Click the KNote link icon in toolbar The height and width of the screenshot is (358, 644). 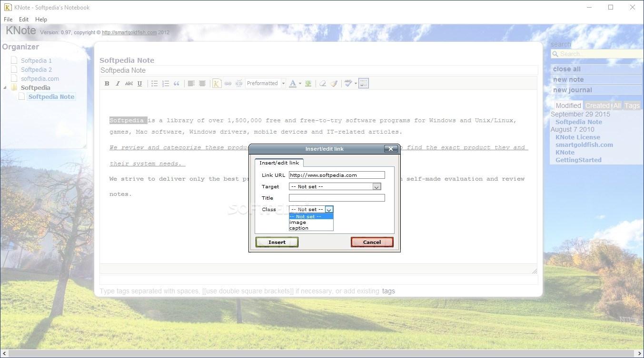217,84
